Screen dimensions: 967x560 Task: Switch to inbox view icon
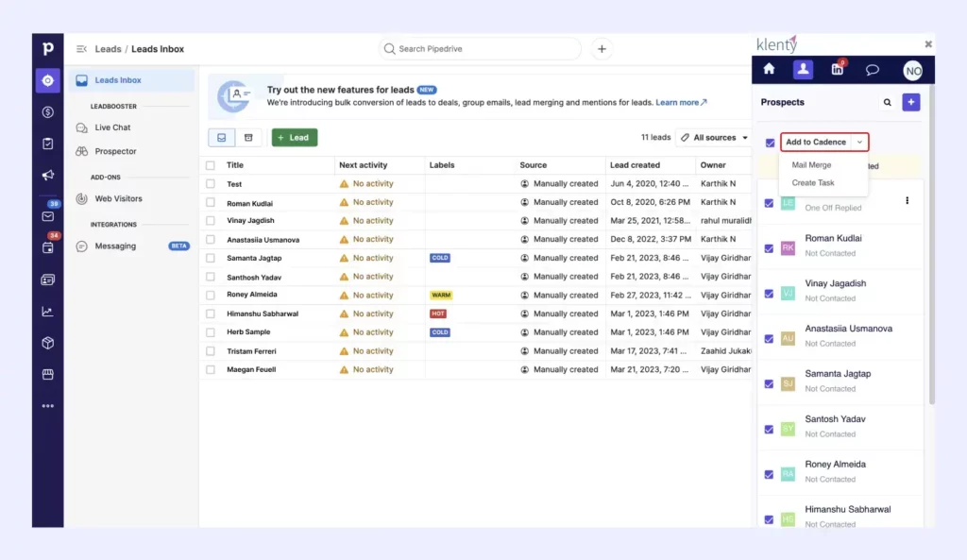tap(221, 138)
